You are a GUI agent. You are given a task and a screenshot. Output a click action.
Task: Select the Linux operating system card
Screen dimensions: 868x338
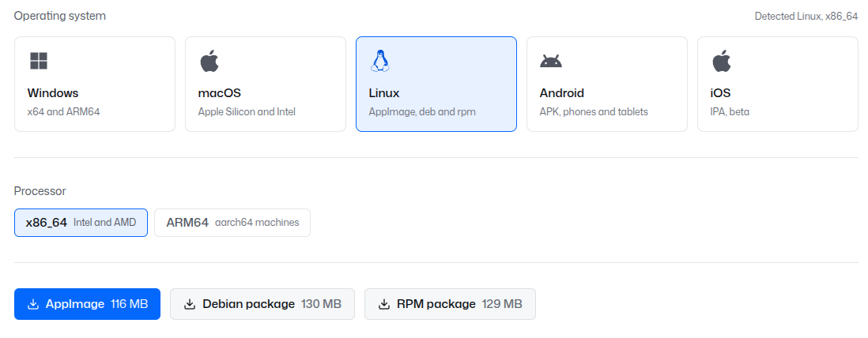pyautogui.click(x=436, y=84)
